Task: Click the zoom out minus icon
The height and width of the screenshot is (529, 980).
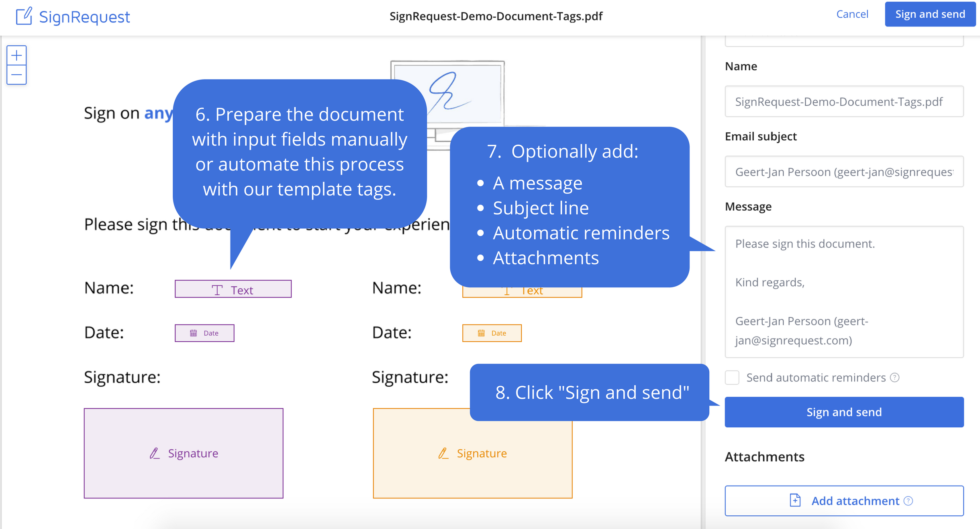Action: (x=16, y=75)
